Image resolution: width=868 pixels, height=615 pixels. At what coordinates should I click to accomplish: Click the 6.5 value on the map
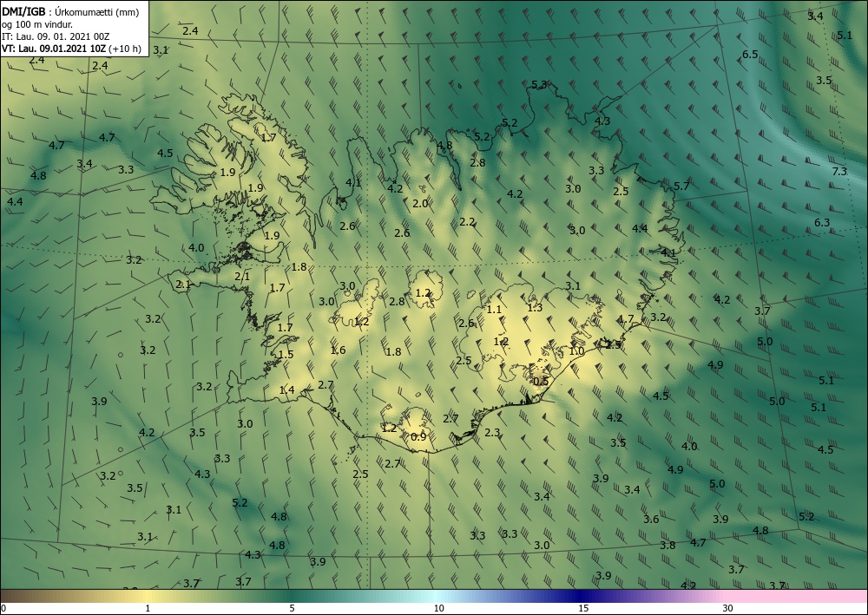(x=750, y=54)
